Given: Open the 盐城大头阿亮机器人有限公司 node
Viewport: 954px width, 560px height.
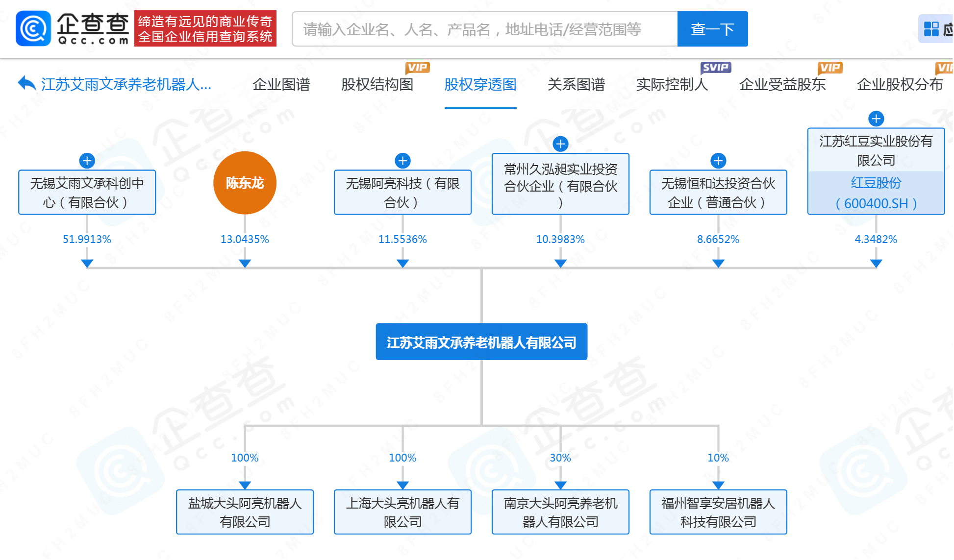Looking at the screenshot, I should 245,511.
